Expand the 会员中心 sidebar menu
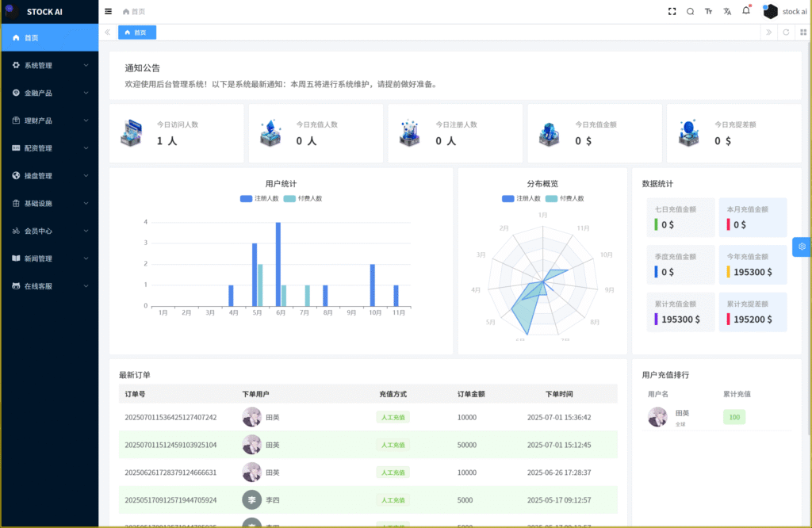The width and height of the screenshot is (812, 528). click(x=49, y=231)
